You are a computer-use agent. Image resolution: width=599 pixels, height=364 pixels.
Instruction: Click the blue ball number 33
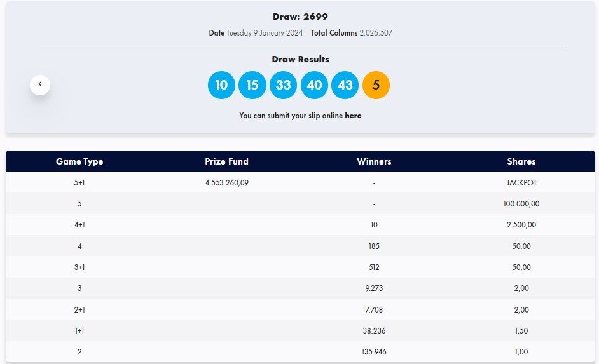coord(284,85)
